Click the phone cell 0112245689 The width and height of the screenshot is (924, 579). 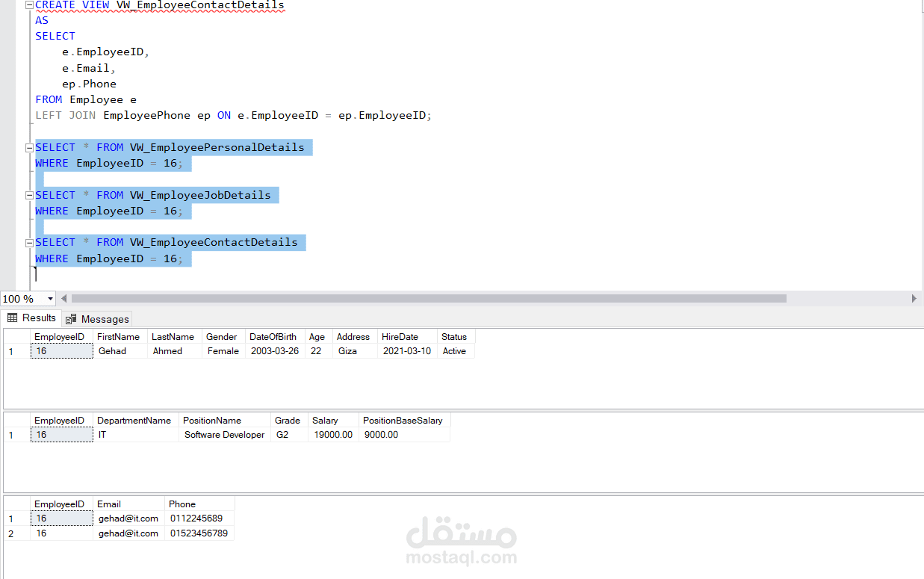pyautogui.click(x=200, y=518)
